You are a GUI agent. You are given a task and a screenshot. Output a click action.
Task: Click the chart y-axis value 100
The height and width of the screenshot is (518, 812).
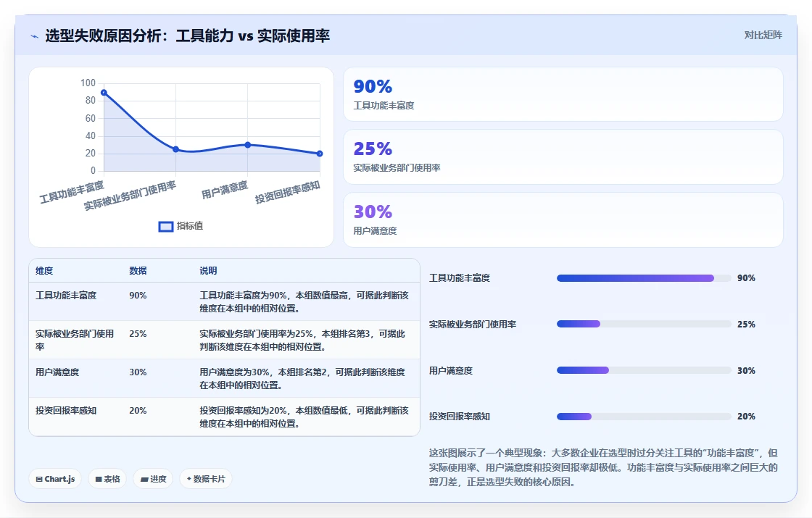point(88,83)
